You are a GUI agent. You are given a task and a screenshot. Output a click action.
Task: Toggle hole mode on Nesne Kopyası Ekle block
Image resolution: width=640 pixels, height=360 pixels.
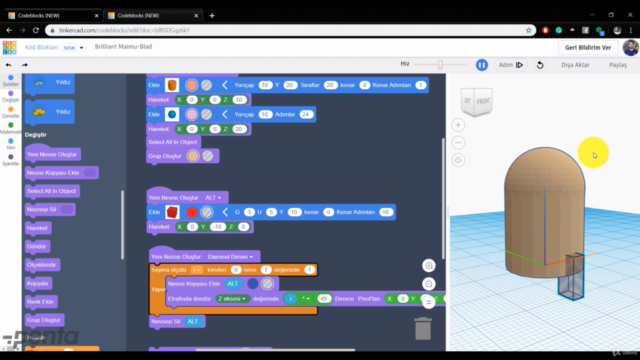[x=267, y=284]
